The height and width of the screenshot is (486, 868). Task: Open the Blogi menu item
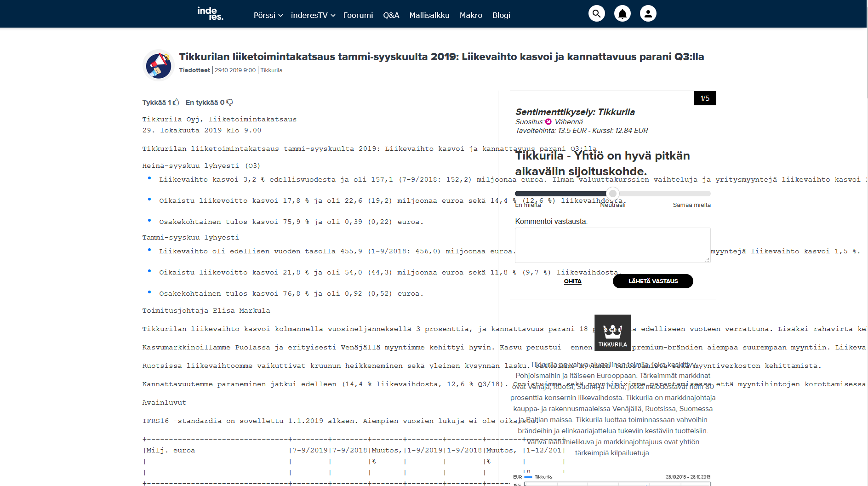click(x=501, y=15)
